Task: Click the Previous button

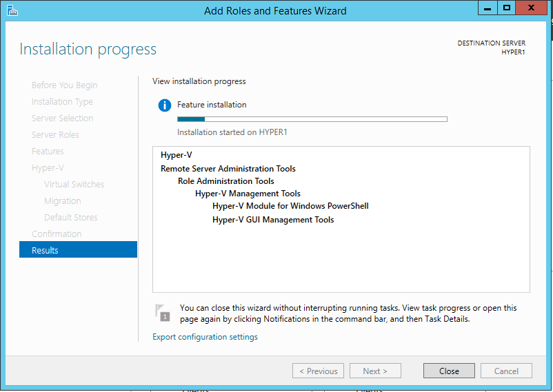Action: [x=318, y=371]
